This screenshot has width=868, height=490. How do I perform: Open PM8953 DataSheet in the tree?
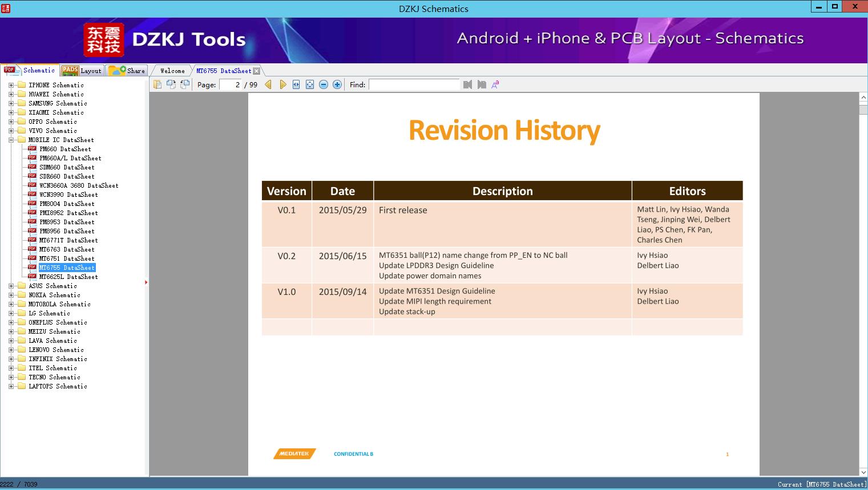point(67,222)
